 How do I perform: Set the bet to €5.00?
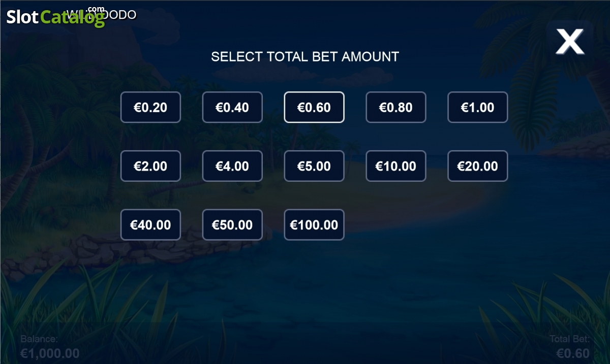click(x=314, y=166)
